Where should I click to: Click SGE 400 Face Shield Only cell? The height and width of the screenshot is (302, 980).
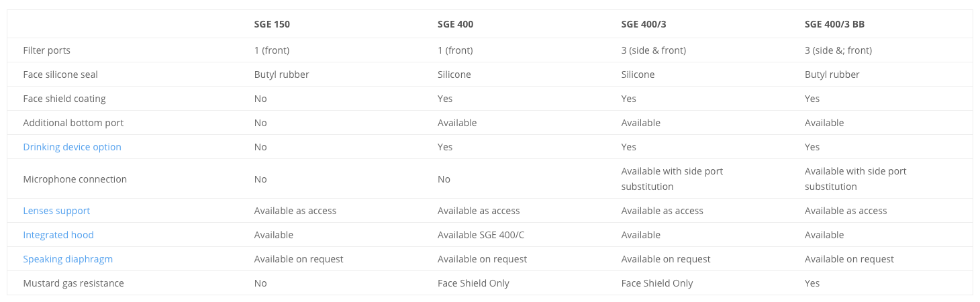click(x=473, y=283)
